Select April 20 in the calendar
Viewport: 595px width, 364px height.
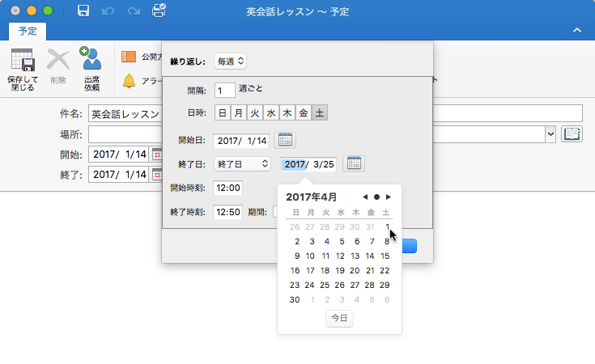(355, 270)
